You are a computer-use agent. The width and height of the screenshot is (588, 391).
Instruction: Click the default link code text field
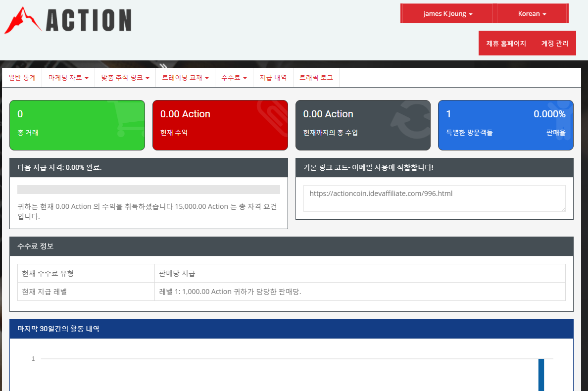coord(434,198)
